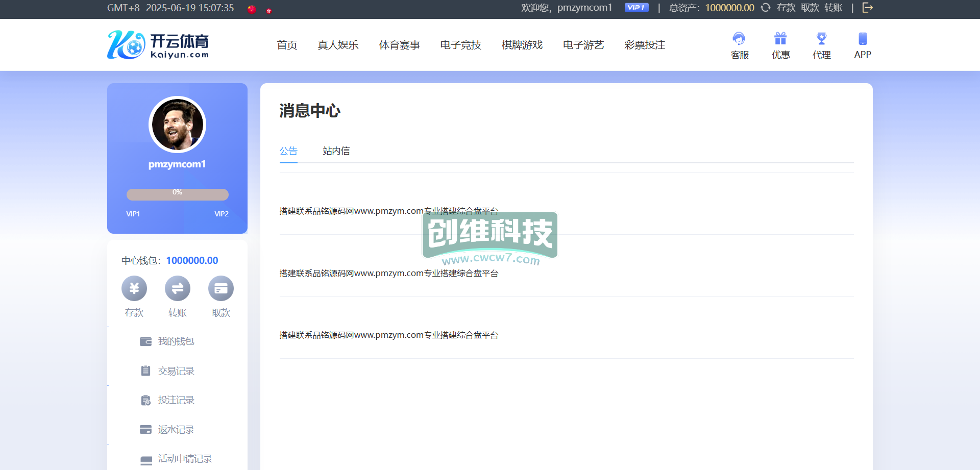Image resolution: width=980 pixels, height=470 pixels.
Task: Click 存款 link in top bar
Action: click(x=786, y=8)
